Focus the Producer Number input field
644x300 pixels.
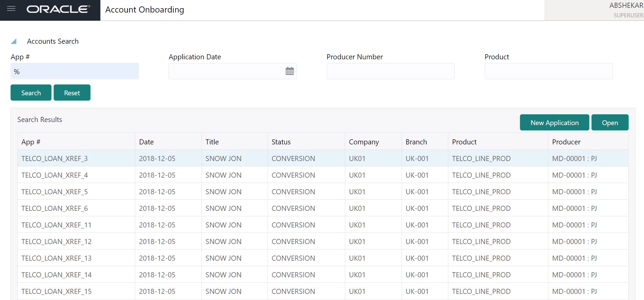click(390, 71)
